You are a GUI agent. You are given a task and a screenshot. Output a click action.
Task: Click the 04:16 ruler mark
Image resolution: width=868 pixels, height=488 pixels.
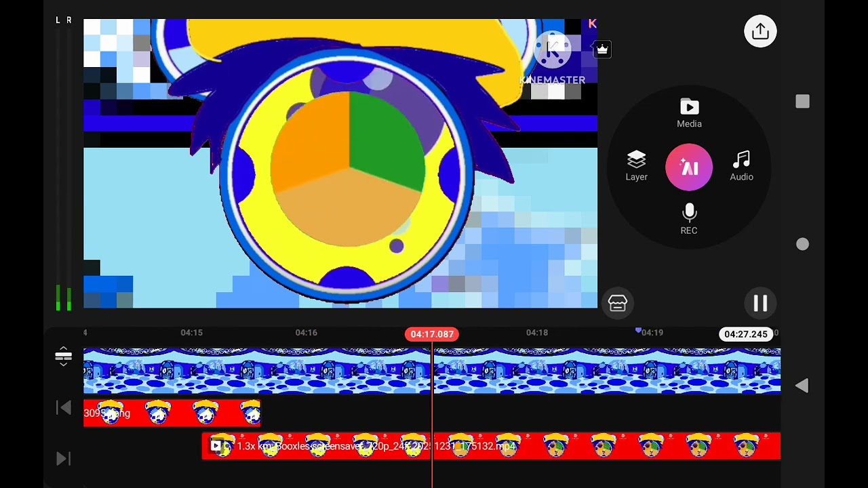pyautogui.click(x=307, y=333)
